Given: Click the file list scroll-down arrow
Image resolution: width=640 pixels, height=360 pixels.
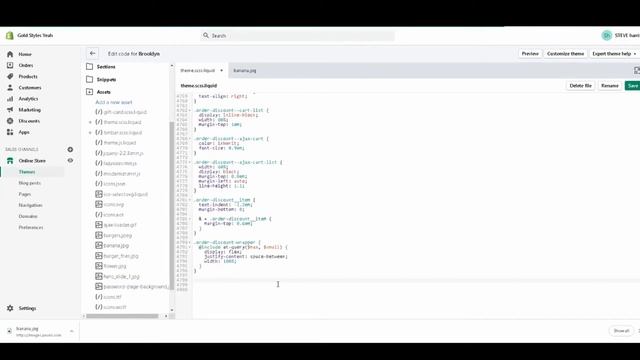Looking at the screenshot, I should [172, 310].
